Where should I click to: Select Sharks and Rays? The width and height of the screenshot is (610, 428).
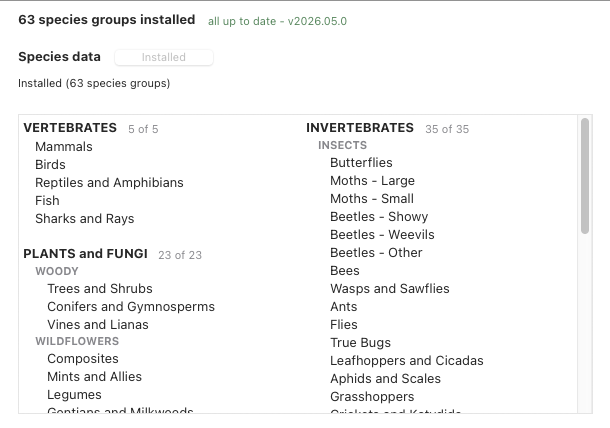point(84,219)
